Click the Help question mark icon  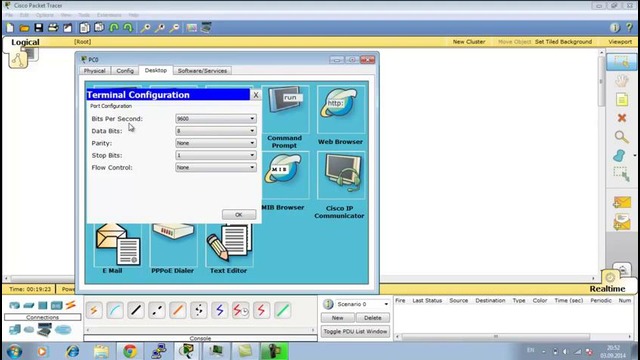[x=629, y=27]
